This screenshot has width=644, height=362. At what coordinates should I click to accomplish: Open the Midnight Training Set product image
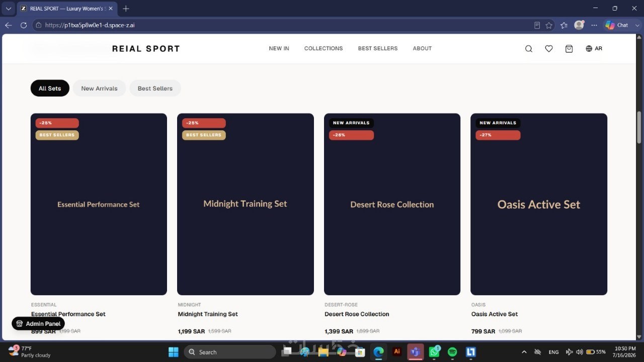click(x=246, y=204)
